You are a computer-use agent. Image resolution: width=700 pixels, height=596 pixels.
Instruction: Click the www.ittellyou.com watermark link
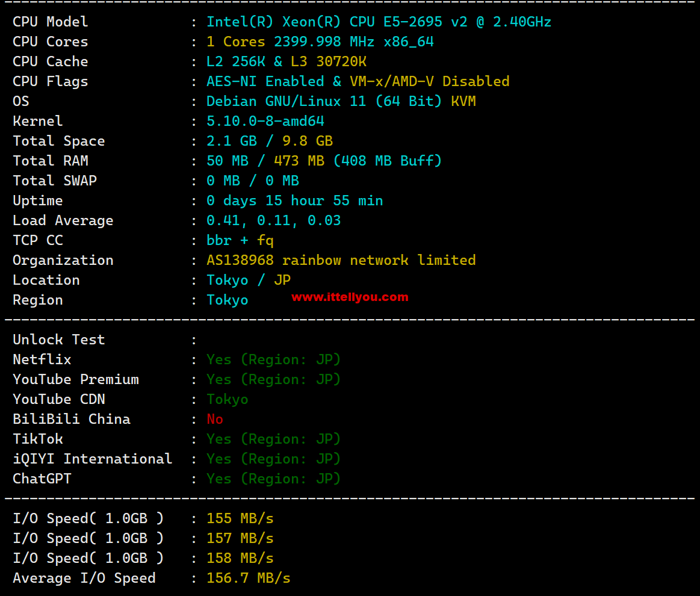[x=350, y=297]
